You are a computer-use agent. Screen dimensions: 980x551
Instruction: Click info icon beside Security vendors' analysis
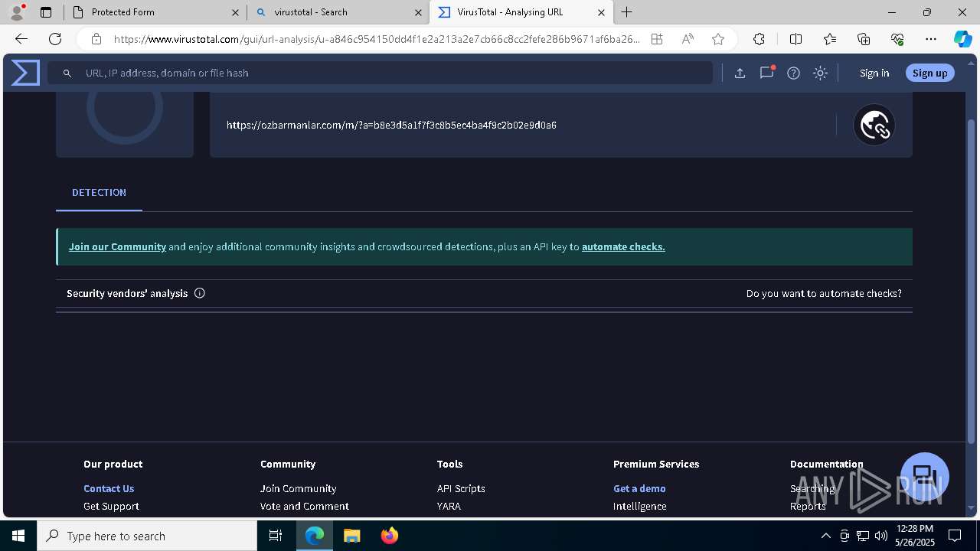pos(200,293)
